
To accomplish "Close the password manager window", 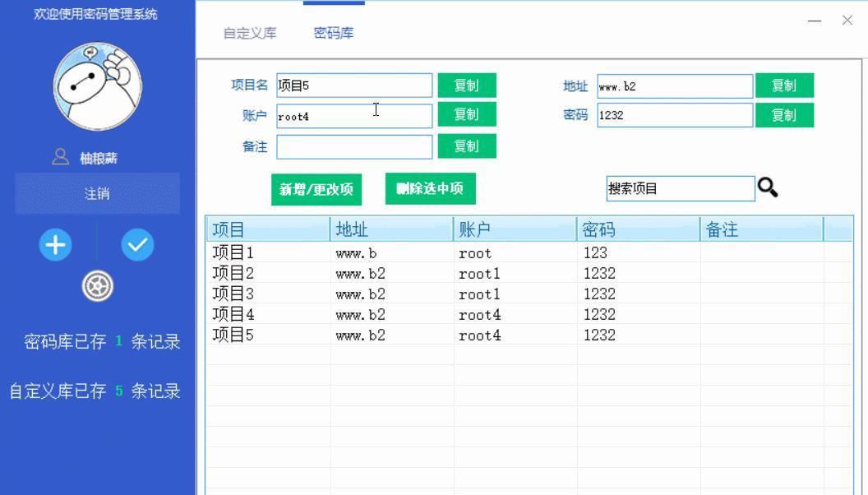I will pyautogui.click(x=847, y=21).
